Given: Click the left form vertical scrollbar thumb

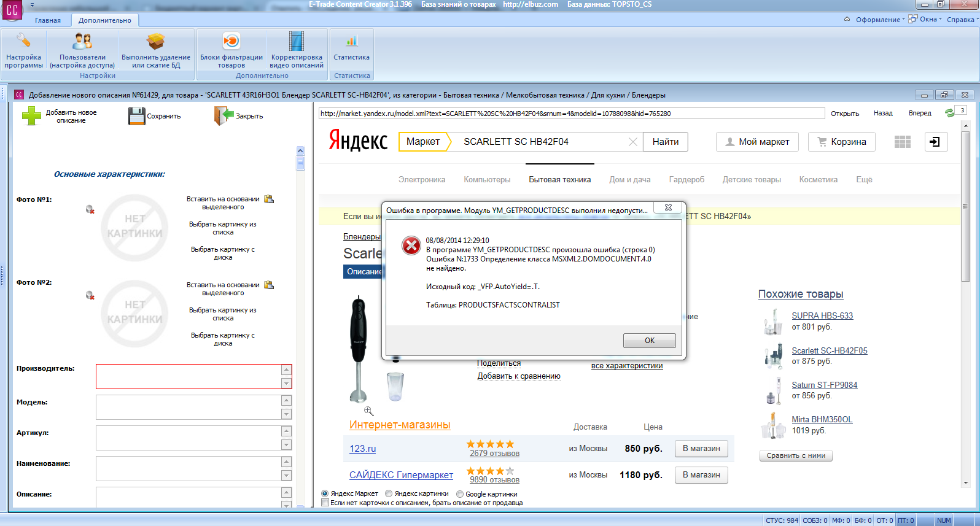Looking at the screenshot, I should (300, 163).
